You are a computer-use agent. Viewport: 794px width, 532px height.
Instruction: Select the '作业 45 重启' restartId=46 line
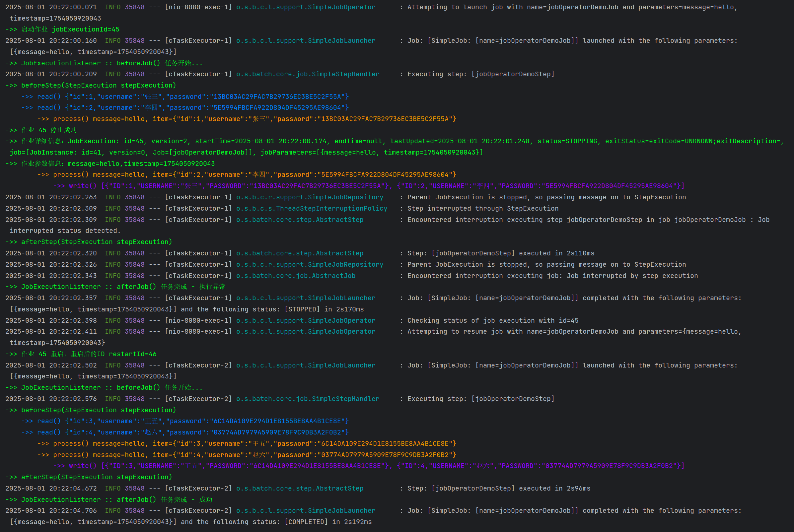(x=81, y=354)
